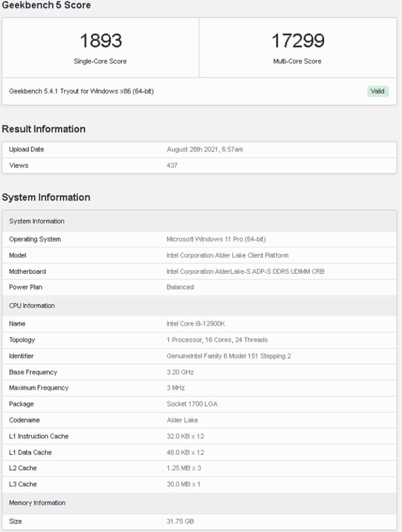Click the Upload Date label

tap(26, 149)
